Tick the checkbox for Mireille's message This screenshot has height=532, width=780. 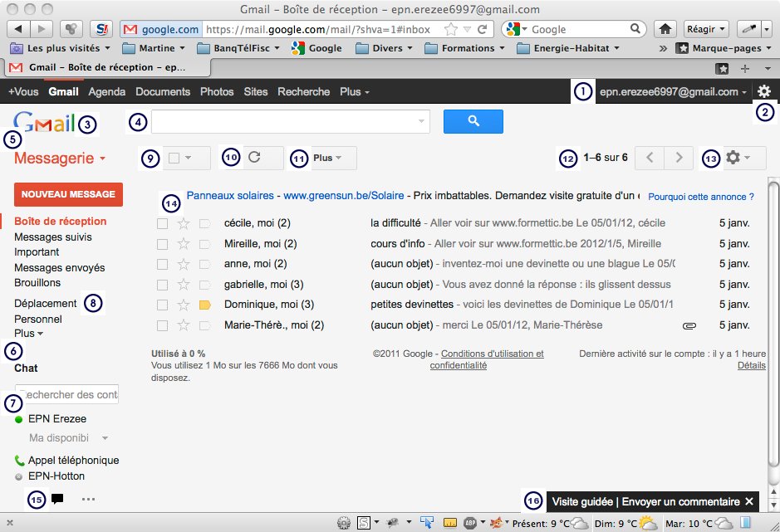(x=162, y=244)
